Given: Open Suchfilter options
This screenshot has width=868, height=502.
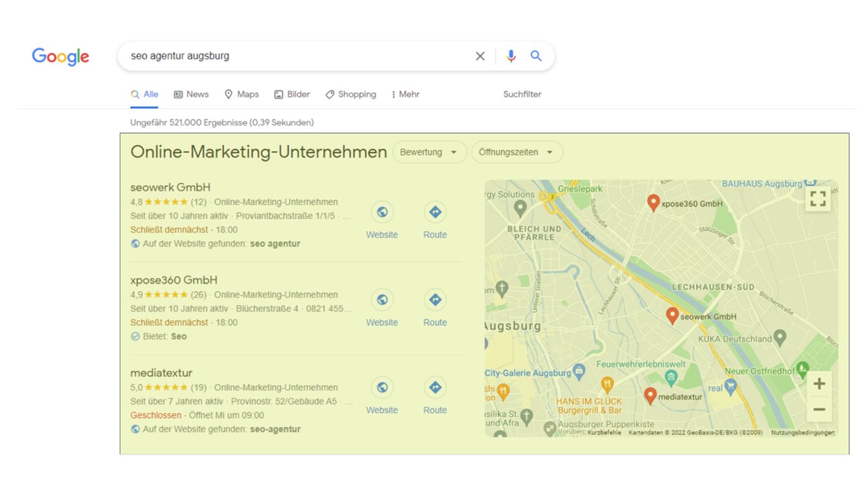Looking at the screenshot, I should click(x=522, y=94).
